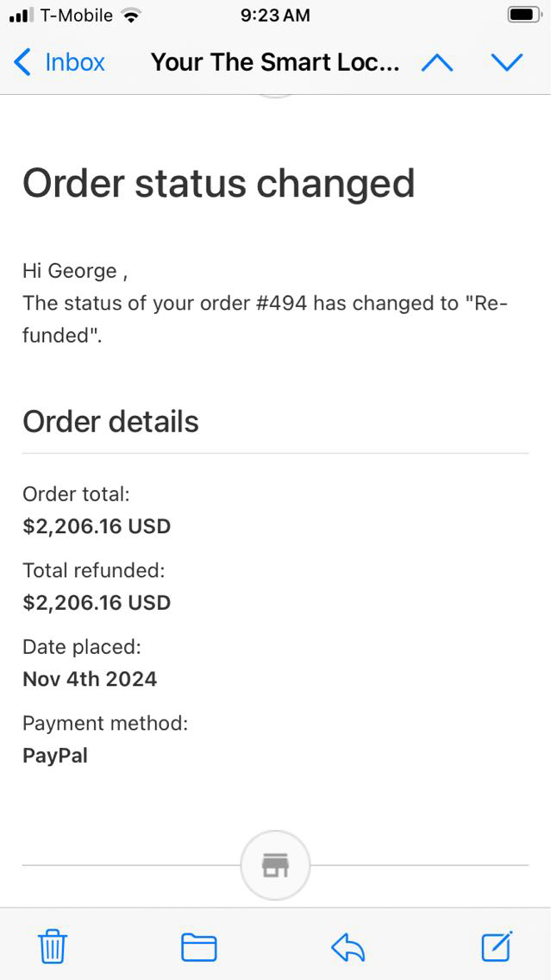Select the "Order status changed" heading
Screen dimensions: 551x980
coord(218,184)
